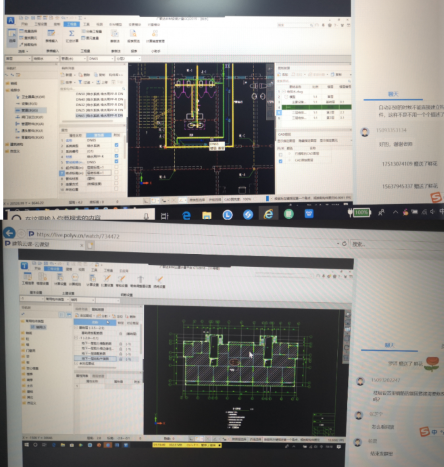Switch to 构件列表 tab in lower app

click(82, 309)
